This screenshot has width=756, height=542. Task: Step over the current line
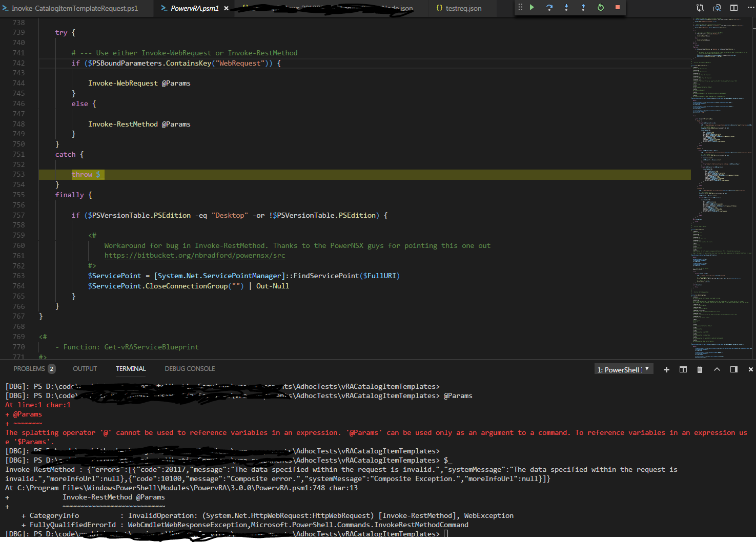[x=548, y=8]
